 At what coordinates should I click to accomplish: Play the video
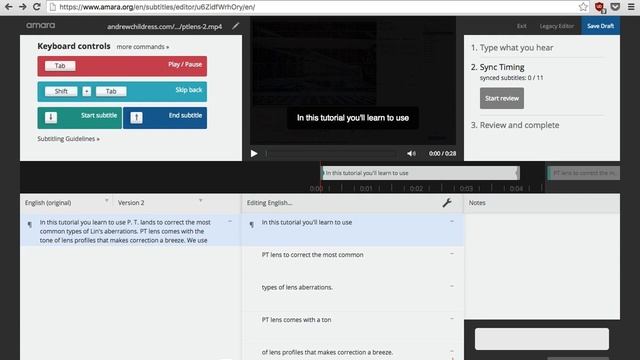click(x=254, y=153)
